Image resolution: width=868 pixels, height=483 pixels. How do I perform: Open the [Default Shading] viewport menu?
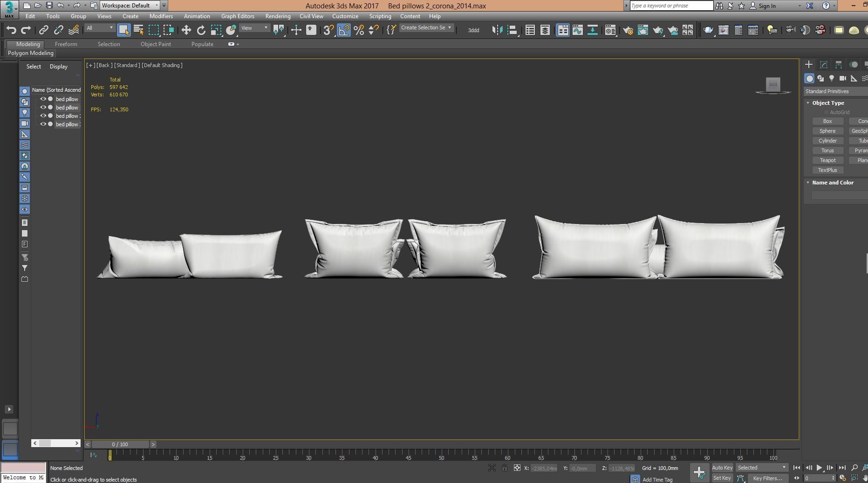coord(162,65)
